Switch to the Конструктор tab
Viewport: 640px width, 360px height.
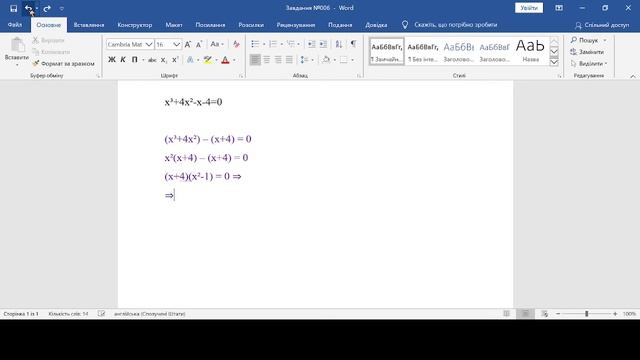pyautogui.click(x=135, y=25)
